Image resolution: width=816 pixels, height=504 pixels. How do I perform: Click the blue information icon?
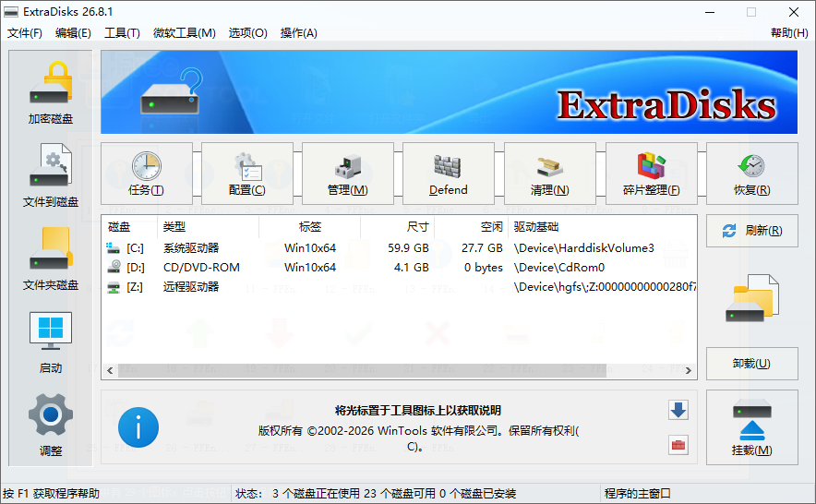(138, 427)
